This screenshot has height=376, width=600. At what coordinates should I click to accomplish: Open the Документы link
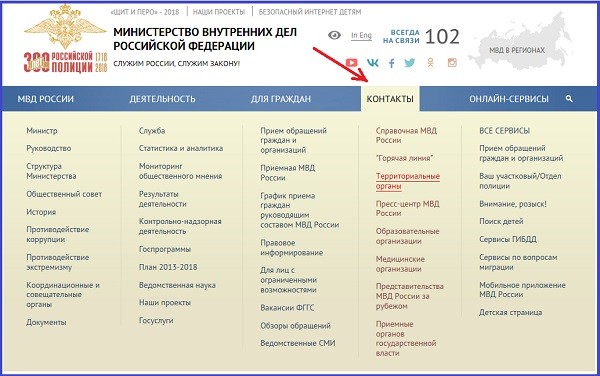[x=46, y=322]
